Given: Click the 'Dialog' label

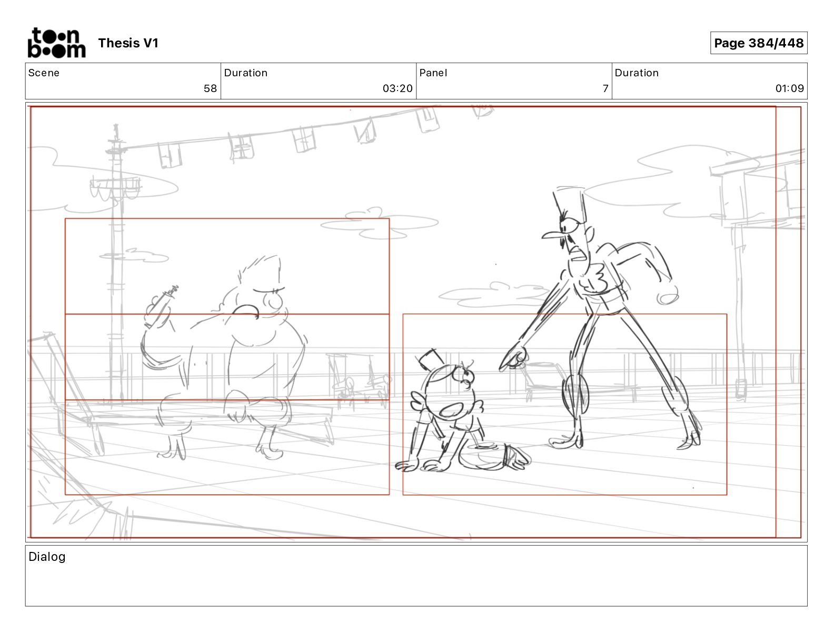Looking at the screenshot, I should (x=47, y=557).
